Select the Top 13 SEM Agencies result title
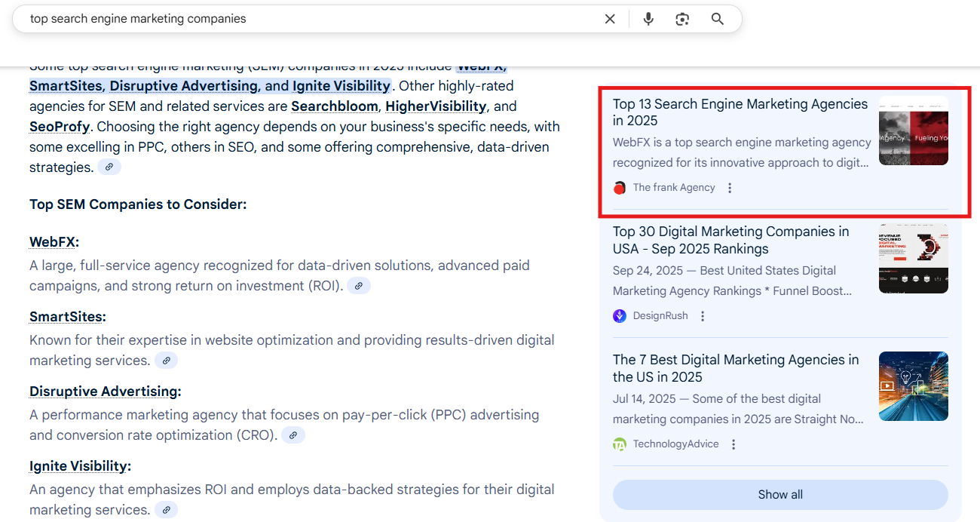The image size is (980, 522). point(740,112)
